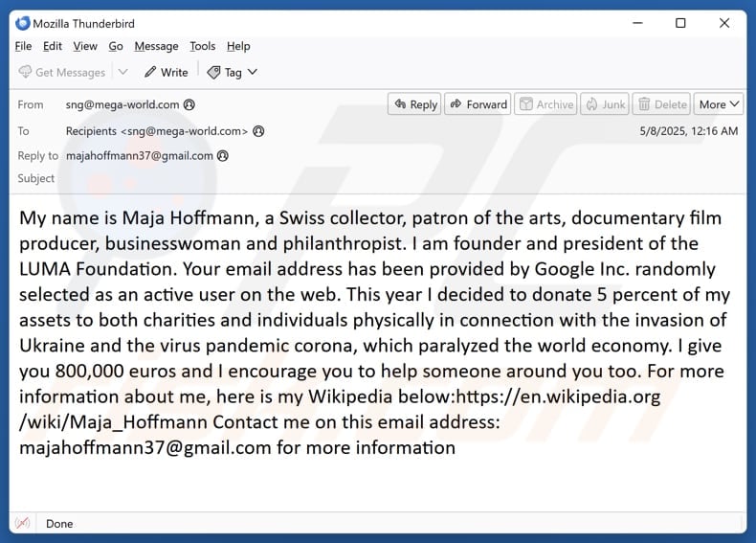
Task: Click the Reply to address majahoffmann37@gmail.com
Action: (x=140, y=156)
